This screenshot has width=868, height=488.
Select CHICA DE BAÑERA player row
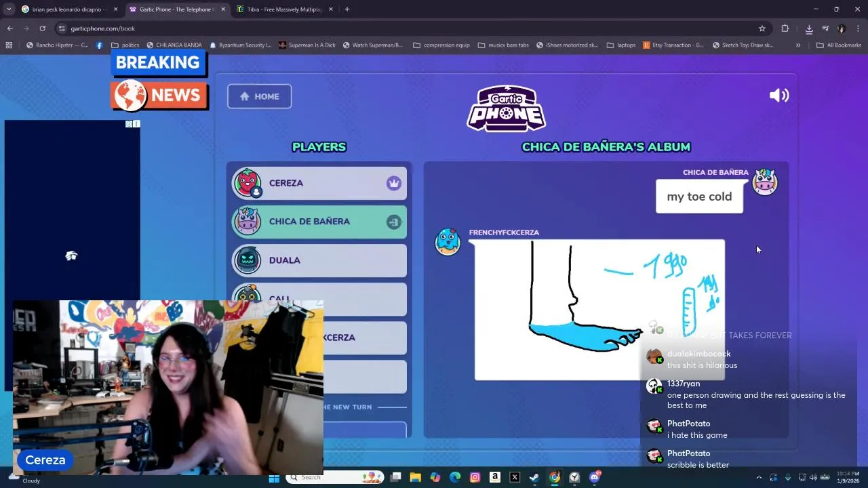tap(319, 222)
